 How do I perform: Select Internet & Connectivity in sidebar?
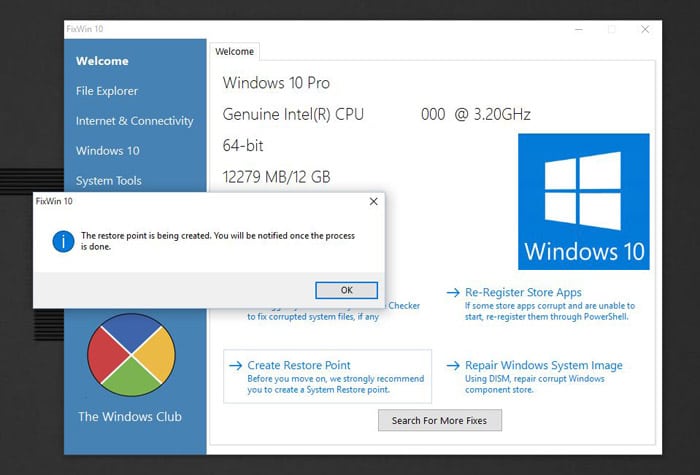point(134,121)
